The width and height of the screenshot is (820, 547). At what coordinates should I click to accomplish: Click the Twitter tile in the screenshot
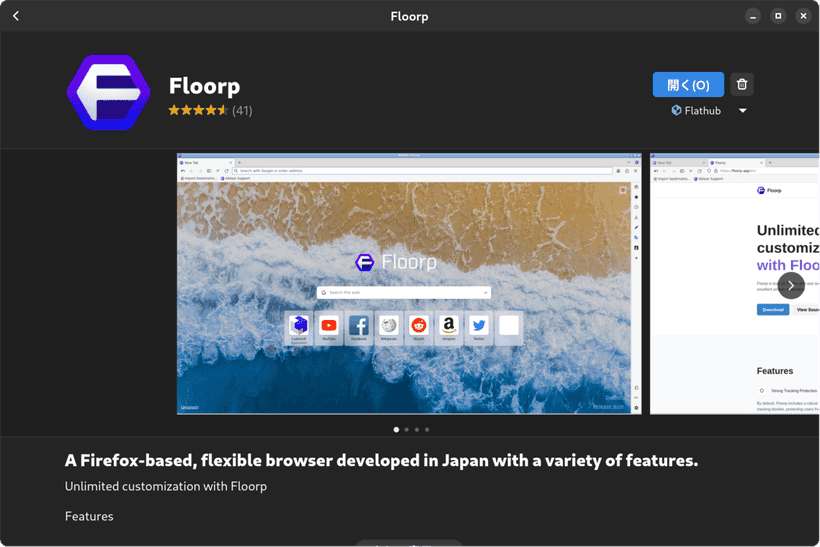479,326
